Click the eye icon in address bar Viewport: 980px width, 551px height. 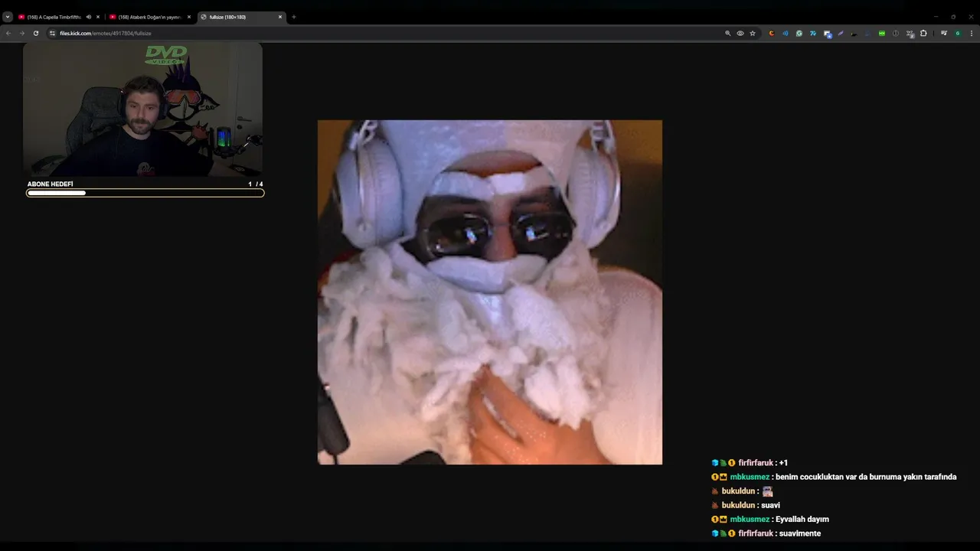pyautogui.click(x=740, y=34)
